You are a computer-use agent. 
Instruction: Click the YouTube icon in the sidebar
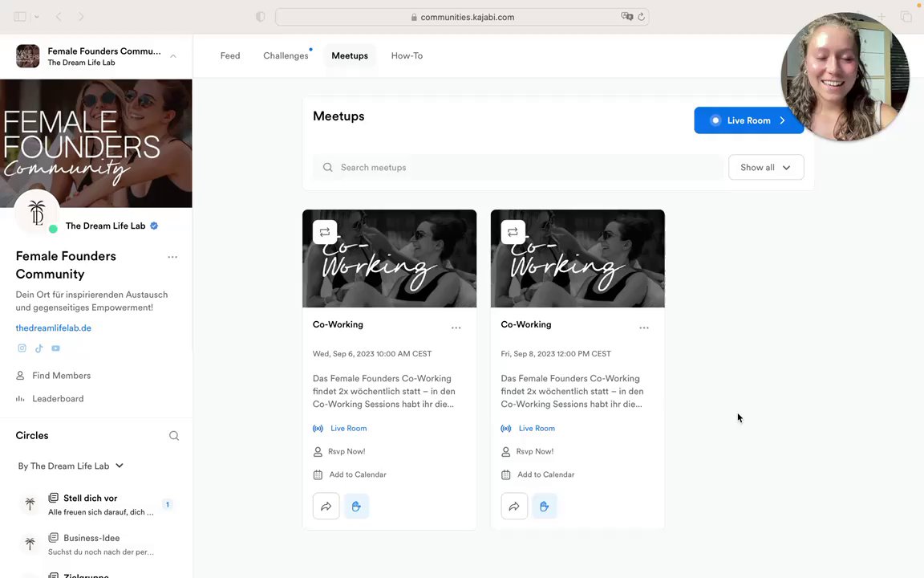click(55, 348)
